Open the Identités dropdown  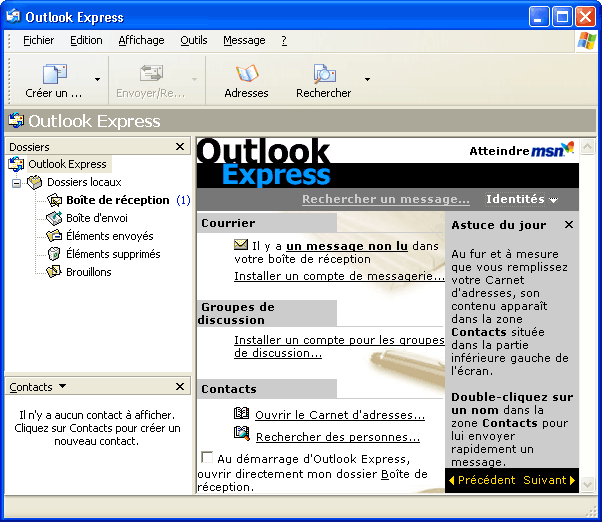tap(521, 199)
